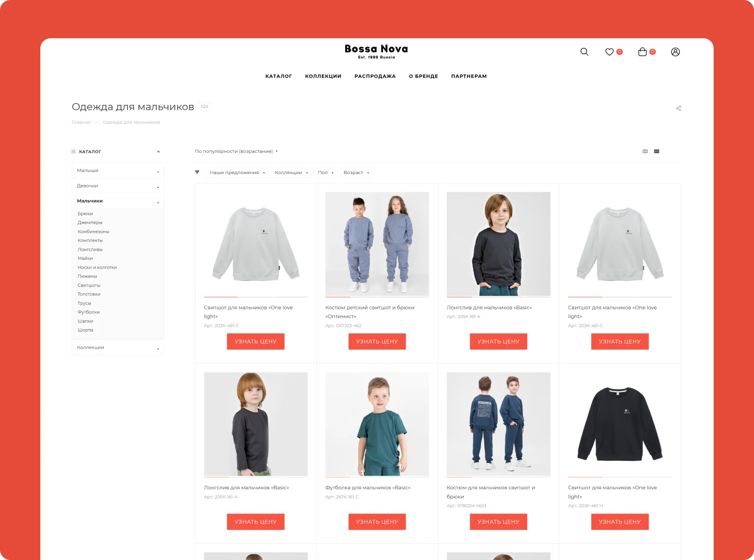Open the wishlist heart icon
This screenshot has width=754, height=560.
tap(609, 52)
